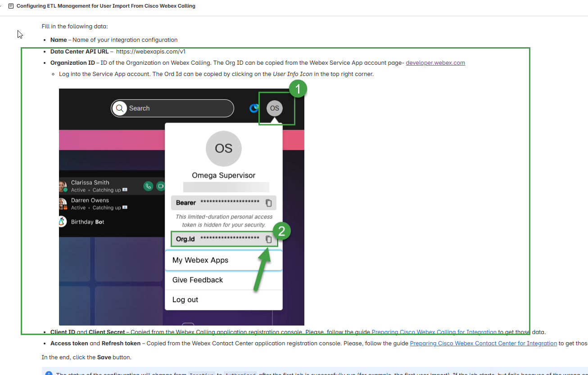Open the small OS user info avatar

click(x=274, y=108)
